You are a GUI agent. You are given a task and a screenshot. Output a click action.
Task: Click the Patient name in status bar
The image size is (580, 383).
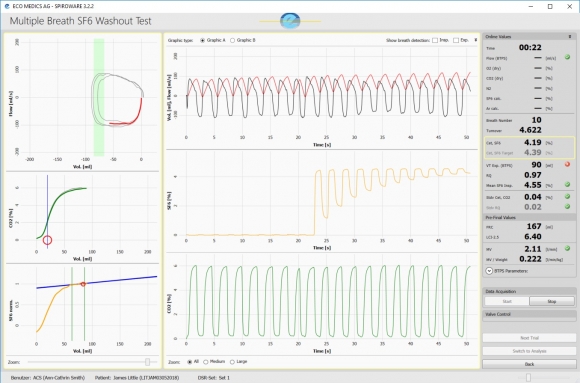tap(137, 378)
